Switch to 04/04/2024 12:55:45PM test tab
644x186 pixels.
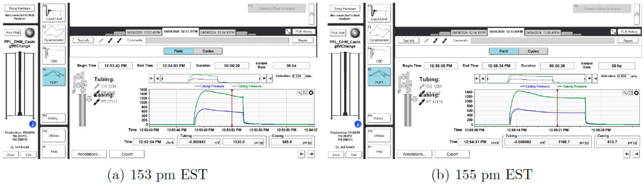click(x=543, y=33)
